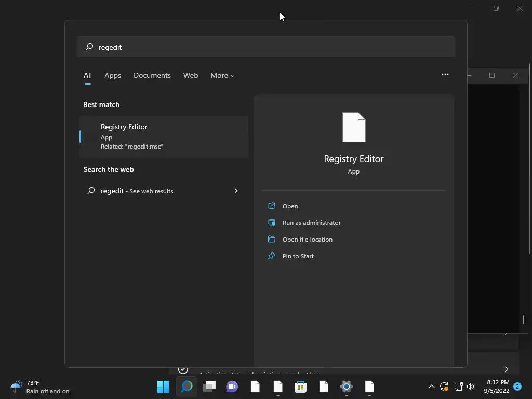Viewport: 532px width, 399px height.
Task: Open Task View in taskbar
Action: 209,387
